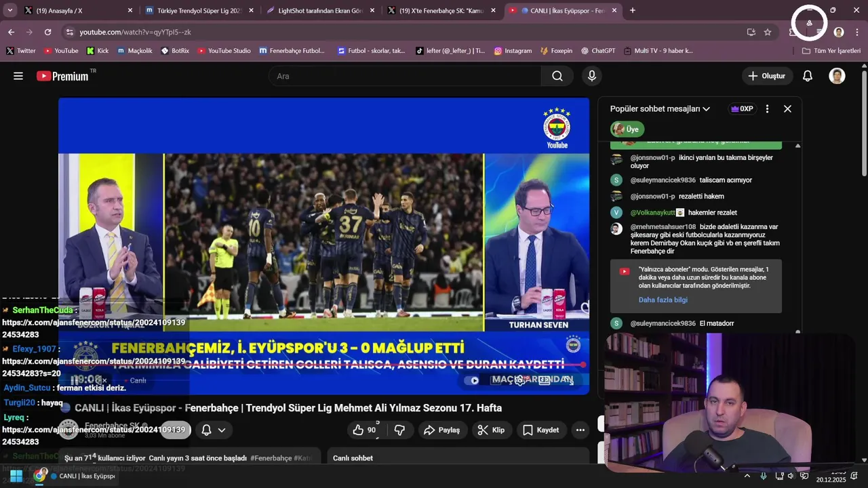This screenshot has width=868, height=488.
Task: Open the ChatGPT bookmark
Action: 597,51
